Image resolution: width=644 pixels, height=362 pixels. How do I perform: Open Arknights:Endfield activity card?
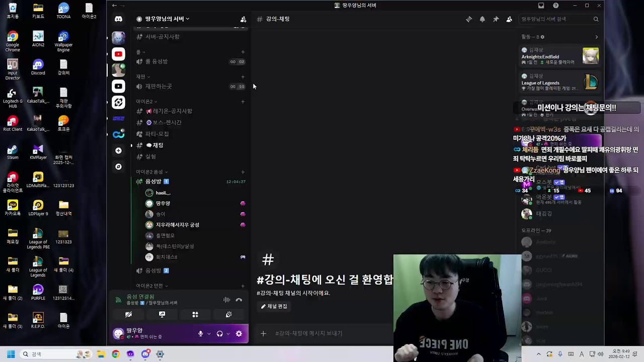560,56
